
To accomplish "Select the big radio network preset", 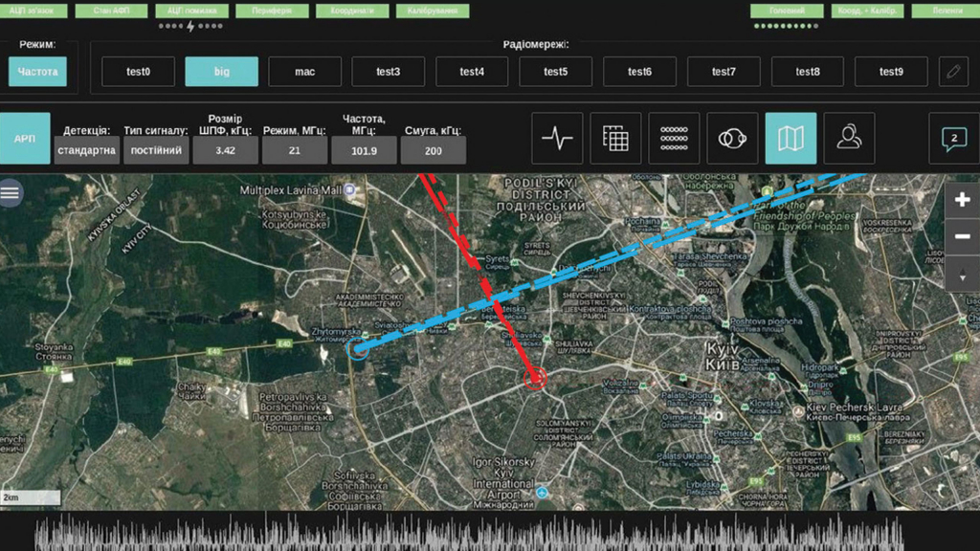I will pyautogui.click(x=221, y=72).
